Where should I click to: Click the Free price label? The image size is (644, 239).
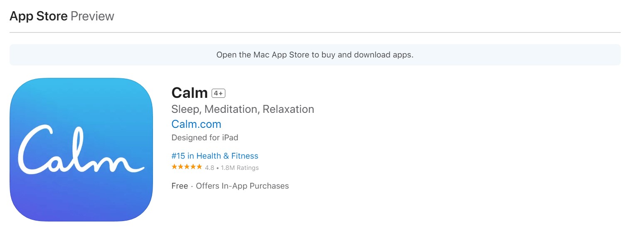click(x=180, y=186)
